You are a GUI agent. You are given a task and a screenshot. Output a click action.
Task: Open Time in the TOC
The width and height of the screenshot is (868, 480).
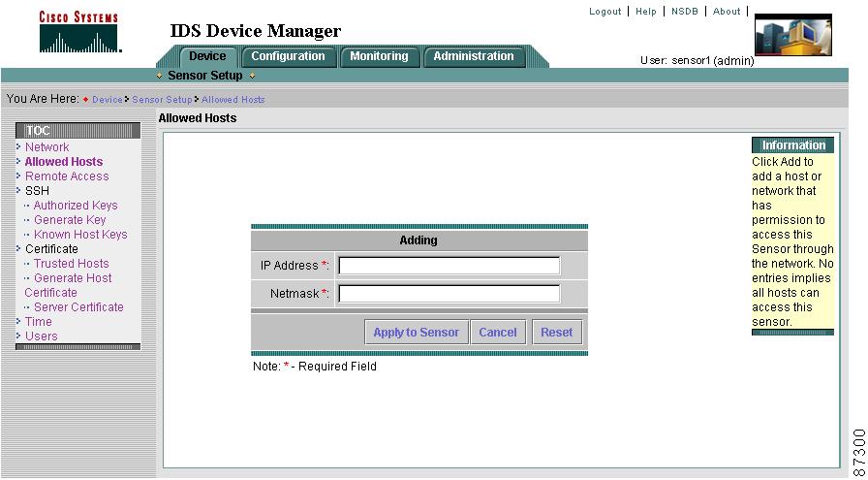[38, 322]
